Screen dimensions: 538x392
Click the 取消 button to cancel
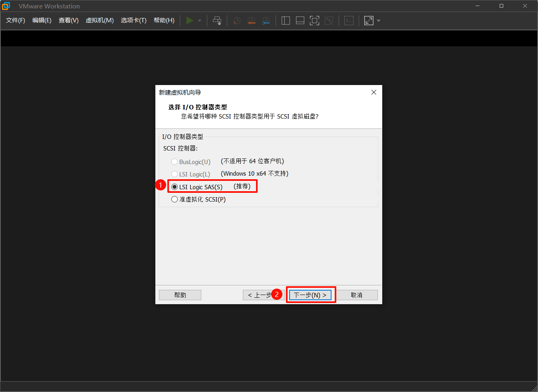[357, 295]
